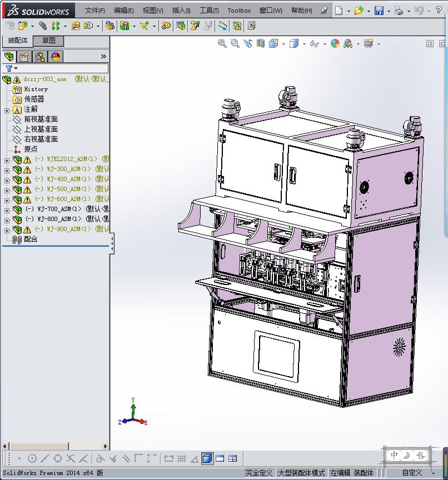Screen dimensions: 448x480
Task: Expand the WJ-300_ASM<1> node
Action: (x=7, y=171)
